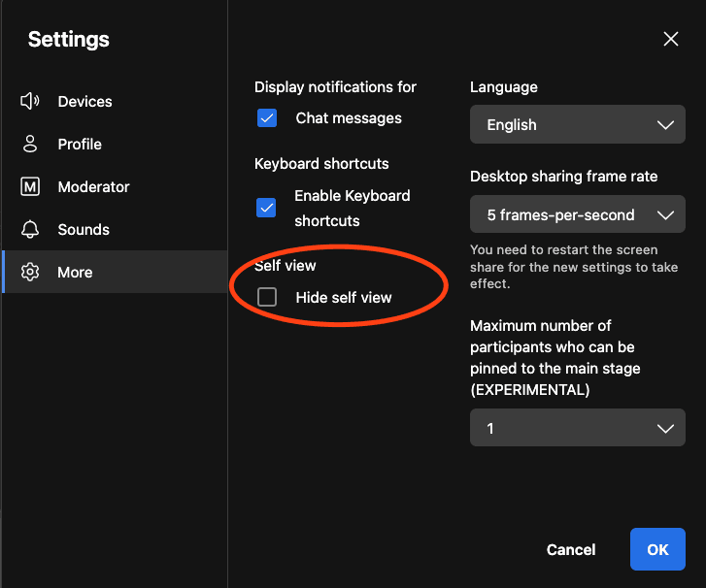Click the chevron arrow beside 5 frames-per-second

tap(665, 215)
